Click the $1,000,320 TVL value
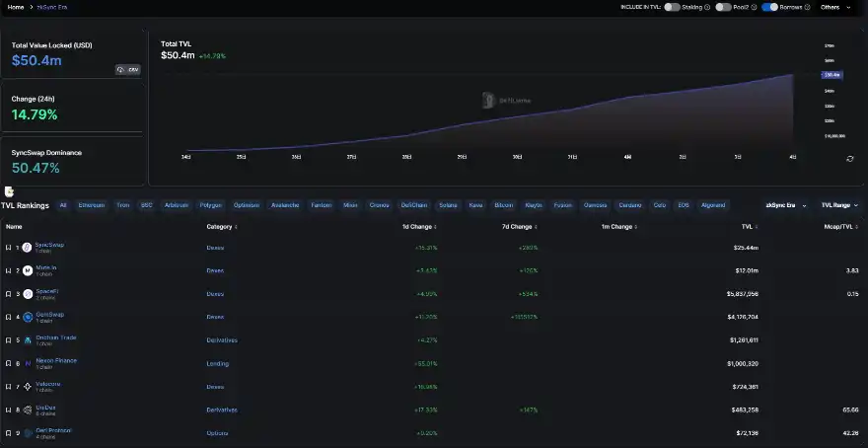 743,364
